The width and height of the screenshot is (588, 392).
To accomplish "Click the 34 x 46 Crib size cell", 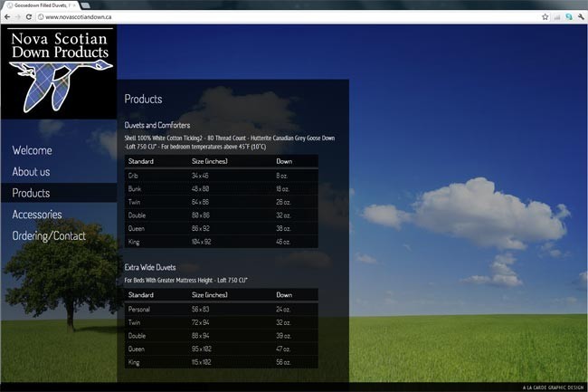I will tap(200, 176).
